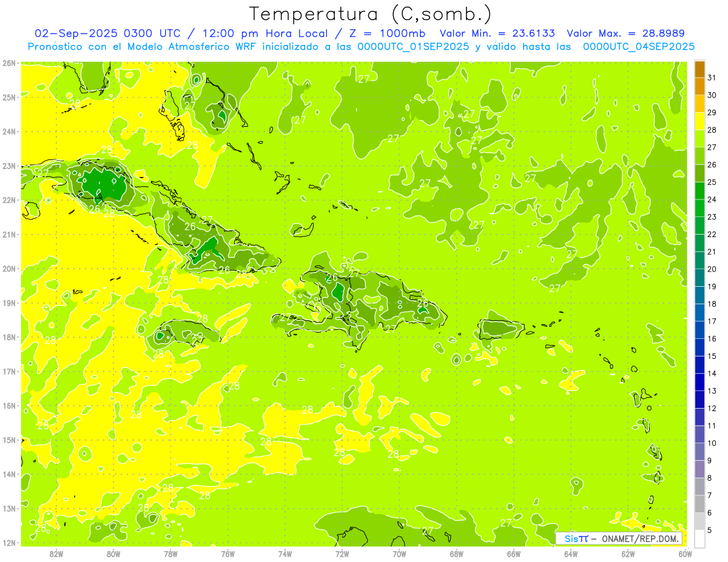728x562 pixels.
Task: Click the 31 value on the color legend
Action: click(x=712, y=78)
